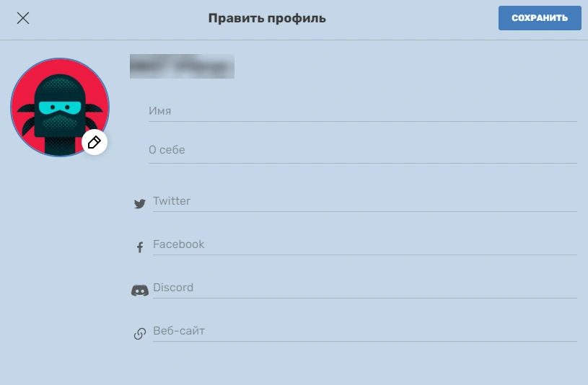Image resolution: width=588 pixels, height=385 pixels.
Task: Save profile with the Сохранить button
Action: (540, 18)
